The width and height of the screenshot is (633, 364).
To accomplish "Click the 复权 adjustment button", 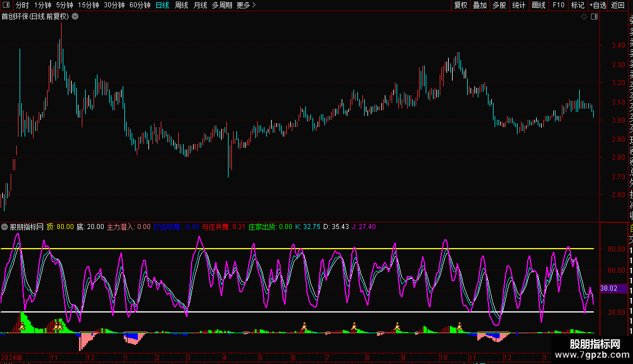I will [460, 5].
